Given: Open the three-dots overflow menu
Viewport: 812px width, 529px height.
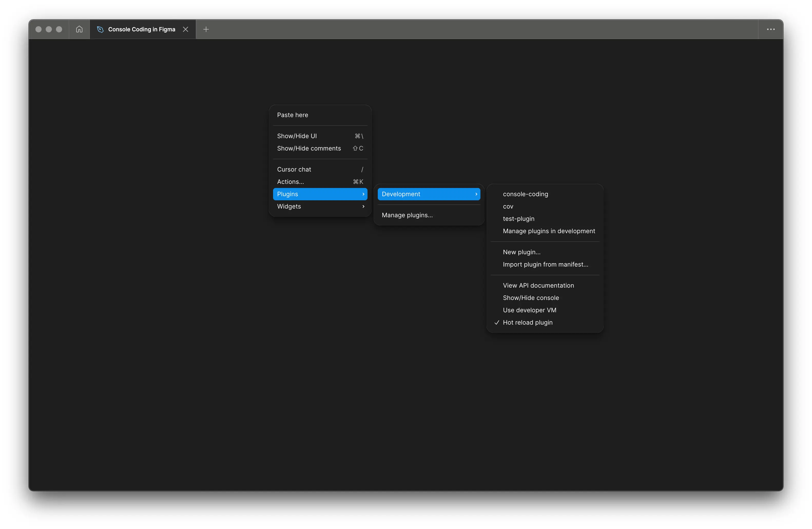Looking at the screenshot, I should (771, 29).
